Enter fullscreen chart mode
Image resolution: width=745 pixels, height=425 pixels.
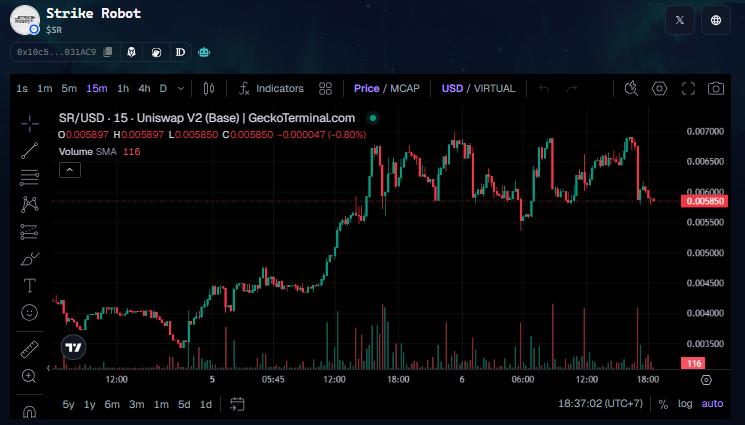pos(688,88)
